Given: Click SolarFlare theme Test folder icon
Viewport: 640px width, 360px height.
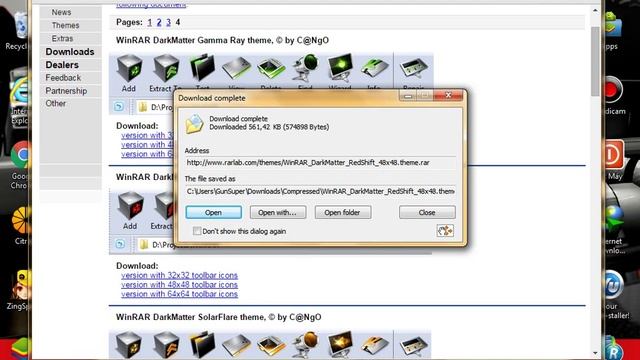Looking at the screenshot, I should click(x=202, y=345).
